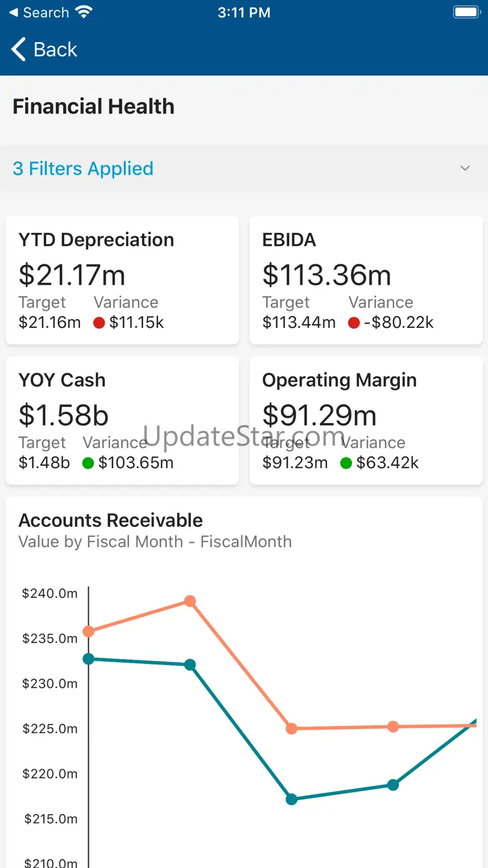
Task: Open the YTD Depreciation card
Action: pyautogui.click(x=122, y=280)
